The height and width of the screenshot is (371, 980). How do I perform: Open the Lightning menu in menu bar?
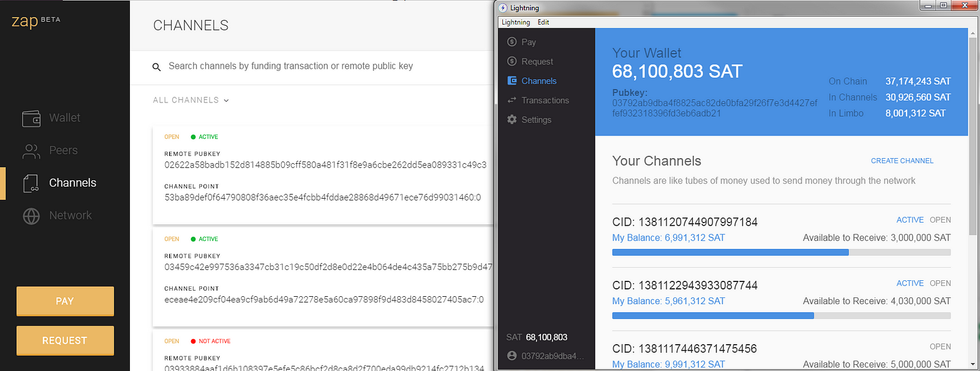(516, 22)
